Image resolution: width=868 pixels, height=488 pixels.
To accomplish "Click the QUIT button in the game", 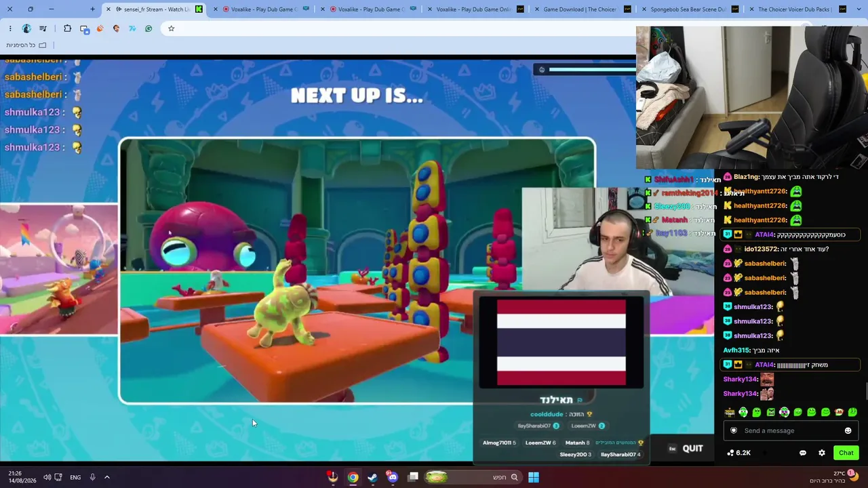I will coord(686,449).
